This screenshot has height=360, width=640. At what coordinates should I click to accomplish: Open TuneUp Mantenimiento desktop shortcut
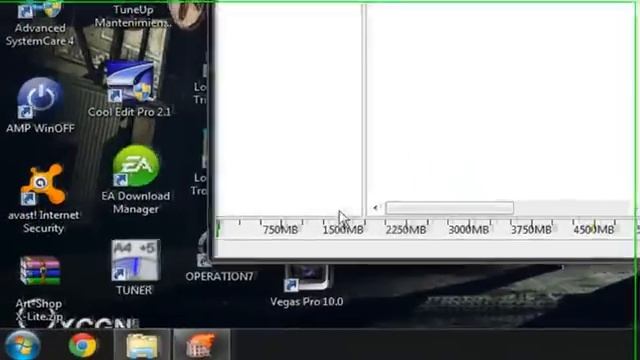133,16
